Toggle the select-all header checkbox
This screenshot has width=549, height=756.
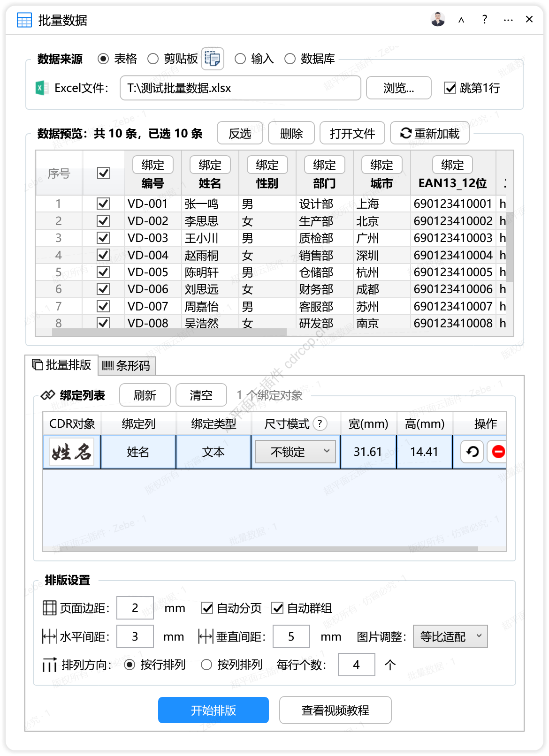click(x=104, y=173)
